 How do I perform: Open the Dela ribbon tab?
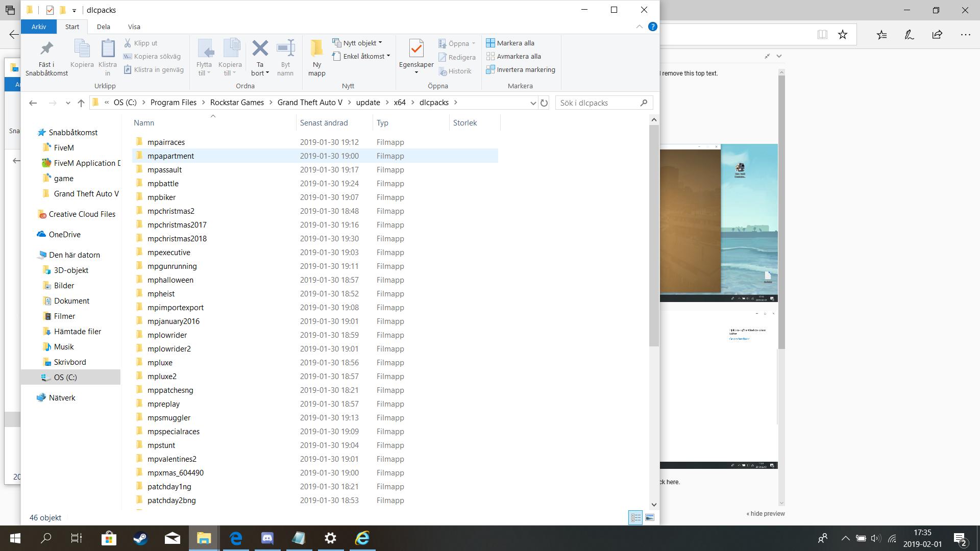pyautogui.click(x=103, y=27)
